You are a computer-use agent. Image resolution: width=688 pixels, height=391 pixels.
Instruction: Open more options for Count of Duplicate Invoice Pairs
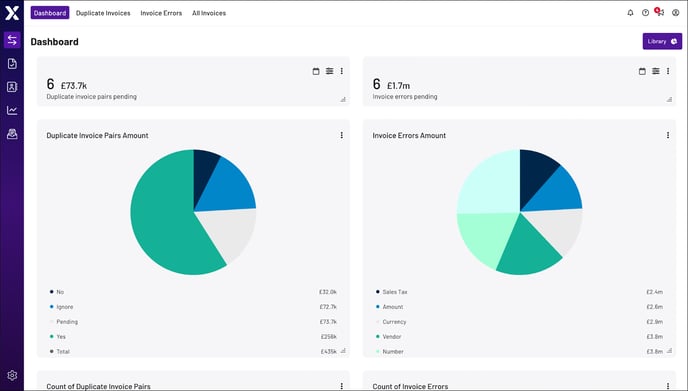click(x=341, y=386)
